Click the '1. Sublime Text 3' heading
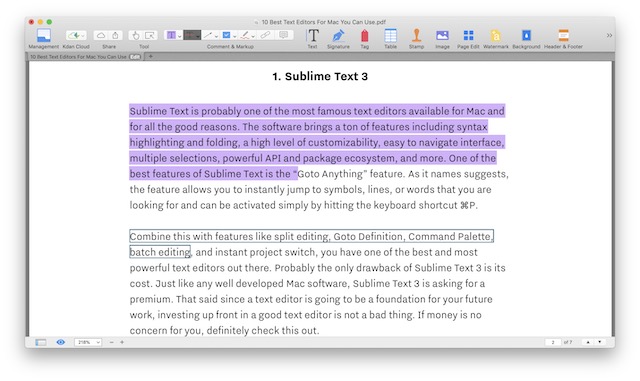Viewport: 640px width, 381px height. tap(320, 76)
